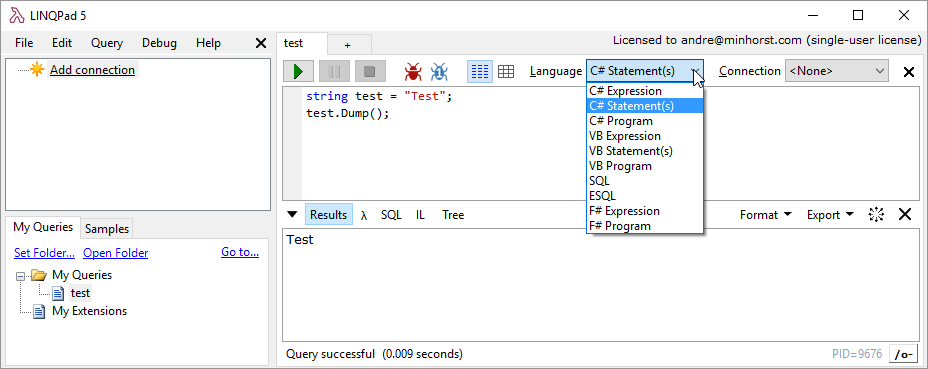Switch to rich text results view icon
928x369 pixels.
pos(480,72)
